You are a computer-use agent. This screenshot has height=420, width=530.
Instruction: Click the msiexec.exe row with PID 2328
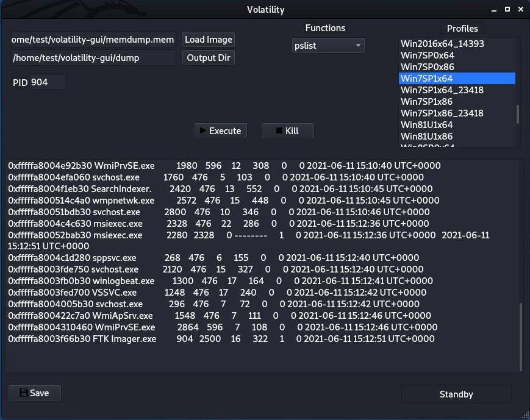(219, 223)
